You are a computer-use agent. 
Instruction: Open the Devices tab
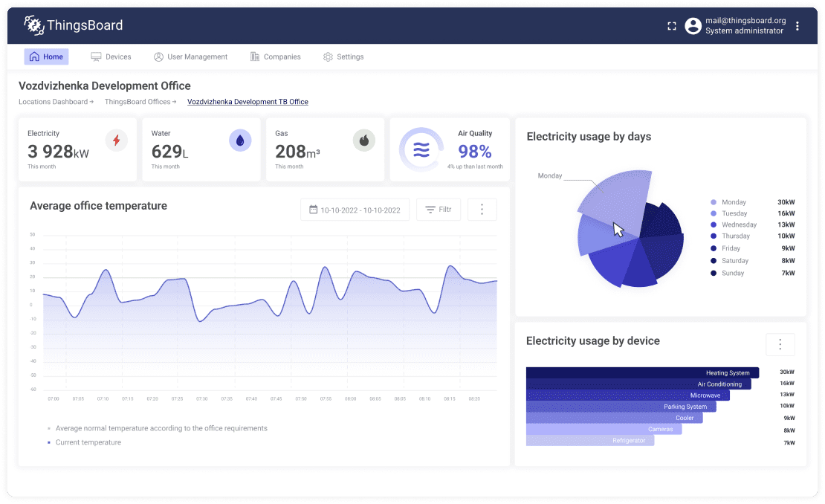coord(111,56)
